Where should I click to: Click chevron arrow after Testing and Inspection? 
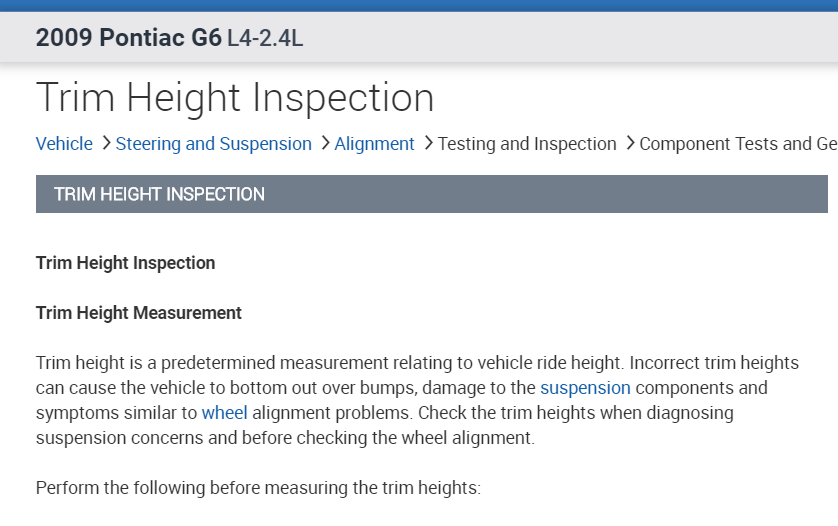click(630, 143)
